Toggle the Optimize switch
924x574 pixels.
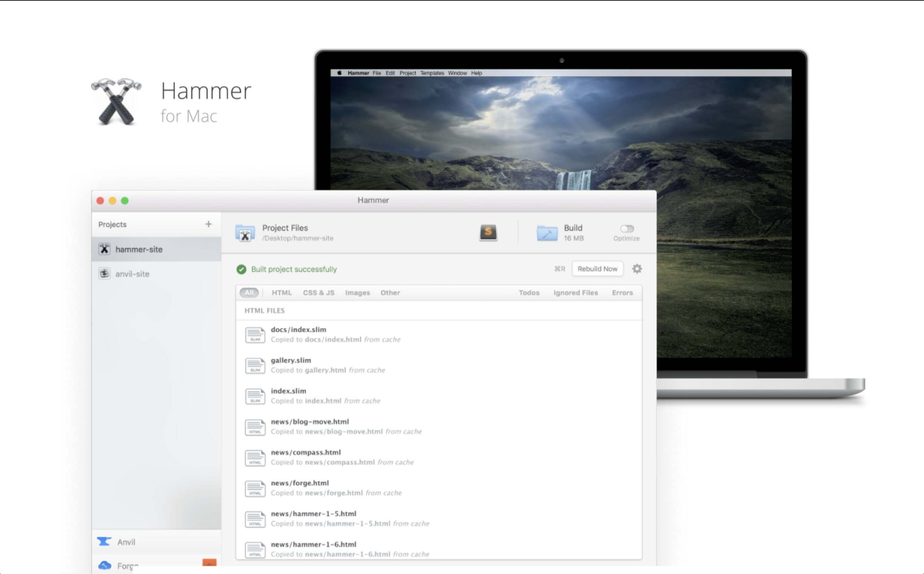pyautogui.click(x=627, y=229)
